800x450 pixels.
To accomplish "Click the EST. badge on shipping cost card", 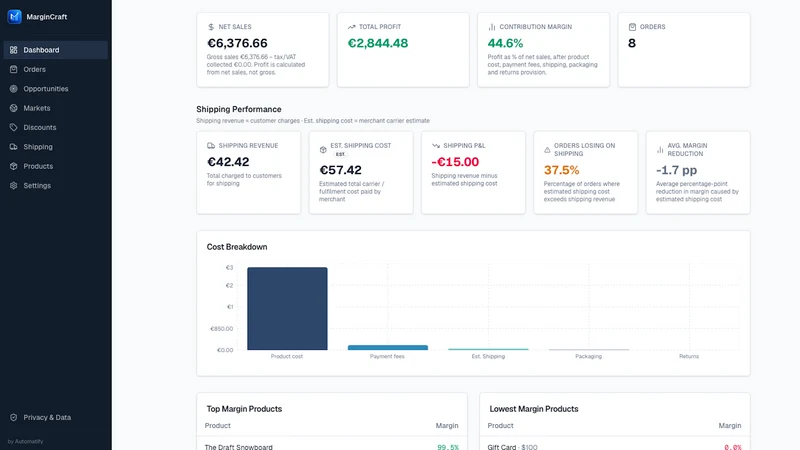I will point(340,154).
